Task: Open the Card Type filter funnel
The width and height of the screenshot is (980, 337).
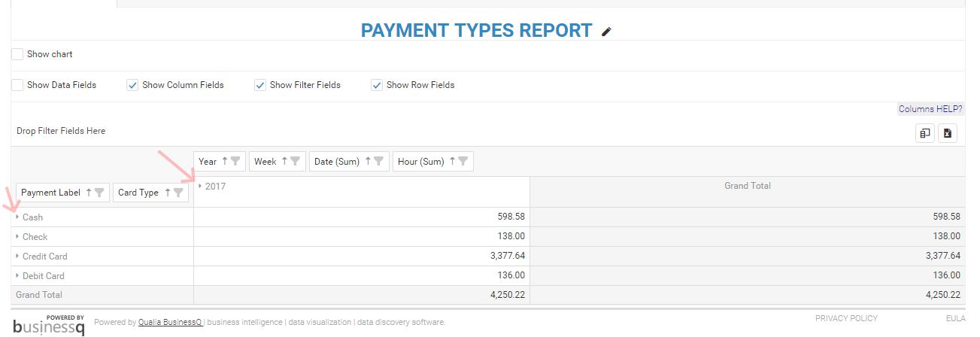Action: (178, 193)
